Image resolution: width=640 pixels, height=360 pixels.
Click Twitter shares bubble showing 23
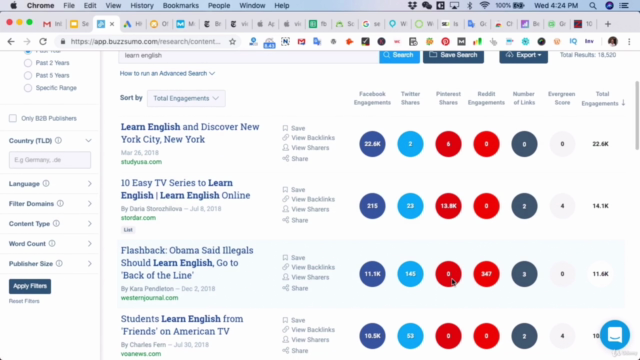pos(410,206)
